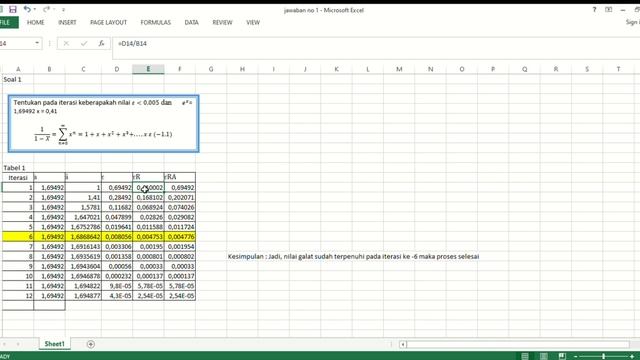Select the Kesimpulan conclusion text cell

click(x=353, y=256)
